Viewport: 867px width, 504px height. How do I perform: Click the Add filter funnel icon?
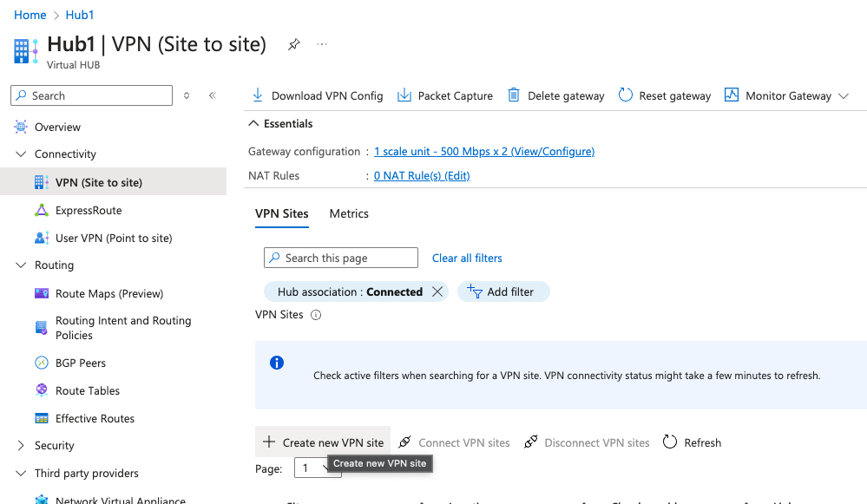pos(475,291)
